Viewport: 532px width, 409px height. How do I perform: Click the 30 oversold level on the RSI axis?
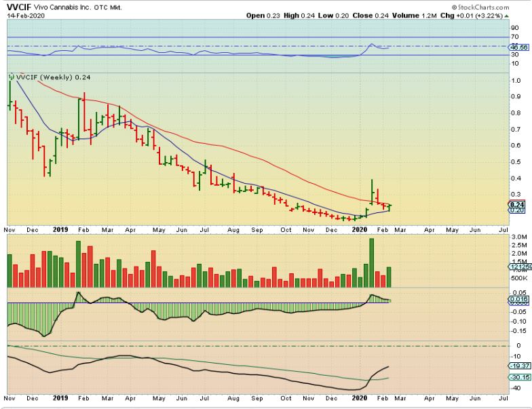[x=514, y=54]
